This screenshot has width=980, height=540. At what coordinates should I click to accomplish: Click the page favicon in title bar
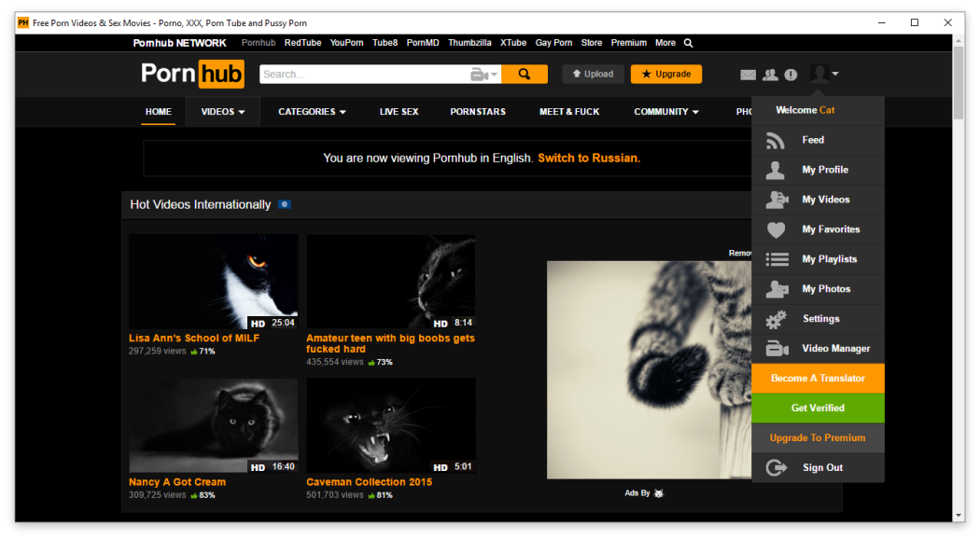[23, 23]
